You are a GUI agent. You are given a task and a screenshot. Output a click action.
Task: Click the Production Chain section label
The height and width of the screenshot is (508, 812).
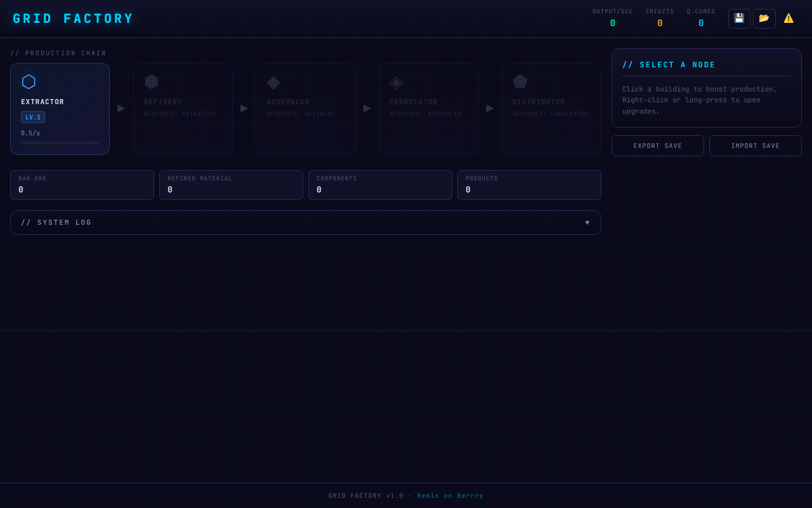click(x=58, y=53)
